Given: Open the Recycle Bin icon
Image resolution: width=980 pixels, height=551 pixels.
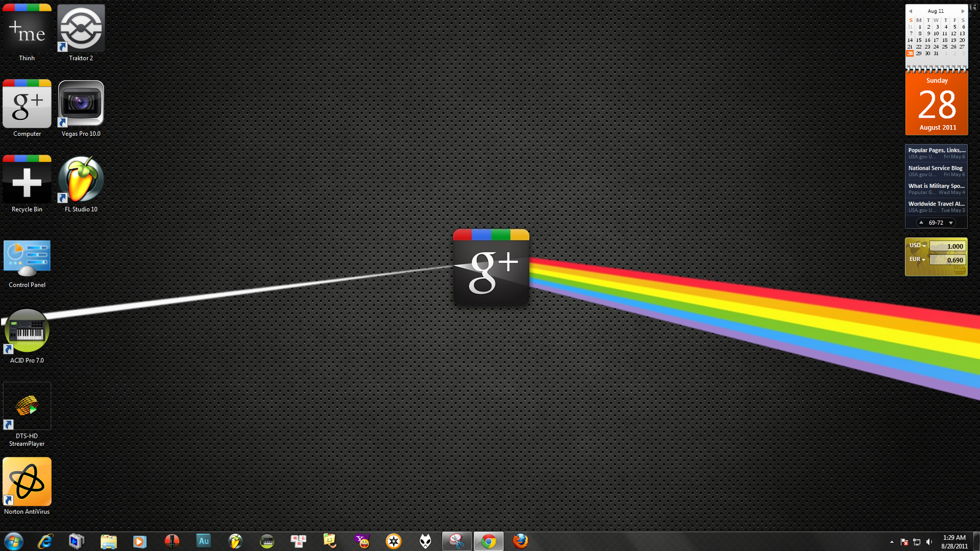Looking at the screenshot, I should click(x=27, y=184).
